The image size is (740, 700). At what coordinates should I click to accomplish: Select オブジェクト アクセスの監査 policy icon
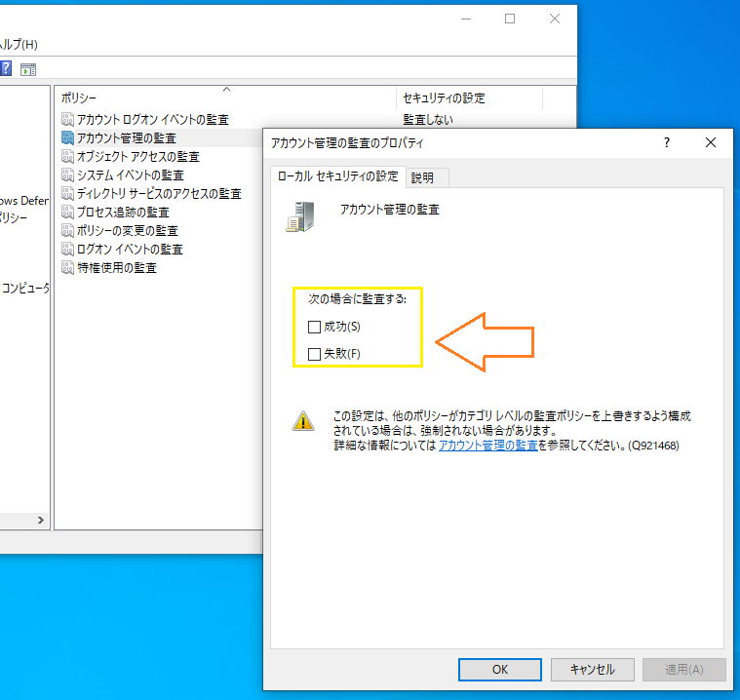[67, 156]
